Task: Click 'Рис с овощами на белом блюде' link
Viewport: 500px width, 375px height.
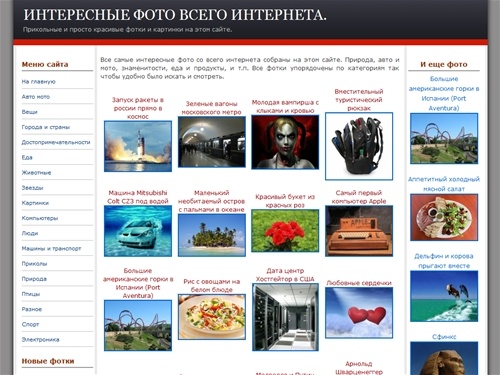Action: 212,286
